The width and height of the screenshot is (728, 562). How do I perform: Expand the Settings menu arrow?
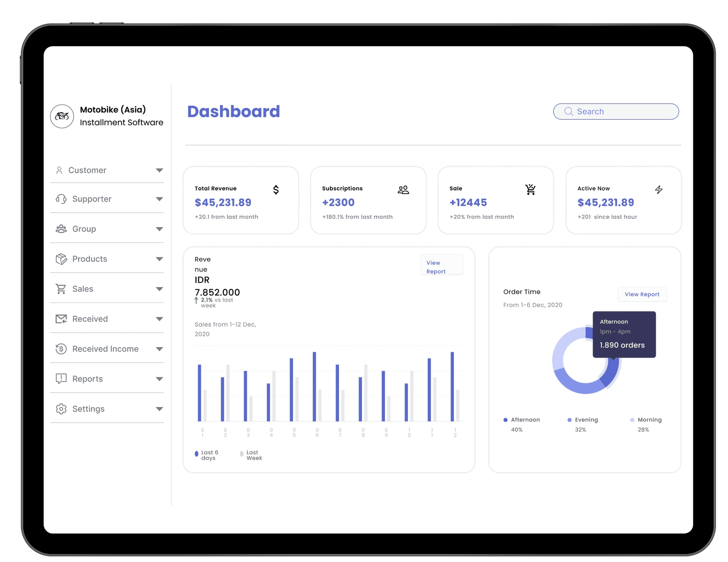click(x=159, y=409)
